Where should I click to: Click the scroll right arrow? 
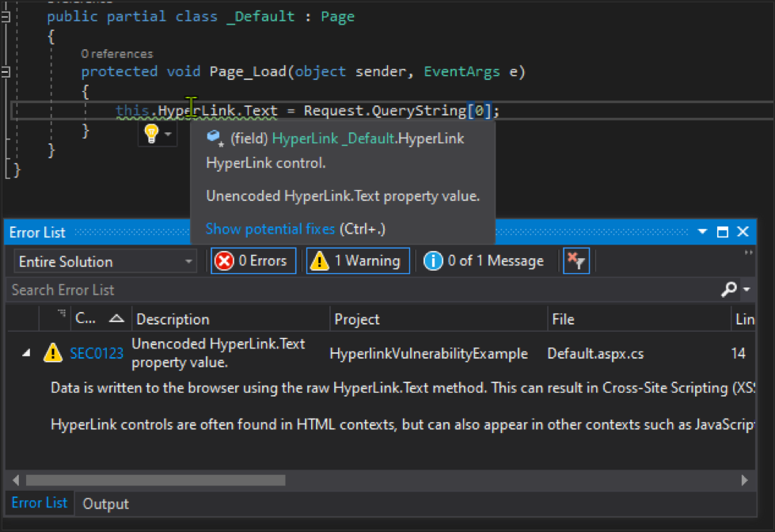(x=744, y=480)
